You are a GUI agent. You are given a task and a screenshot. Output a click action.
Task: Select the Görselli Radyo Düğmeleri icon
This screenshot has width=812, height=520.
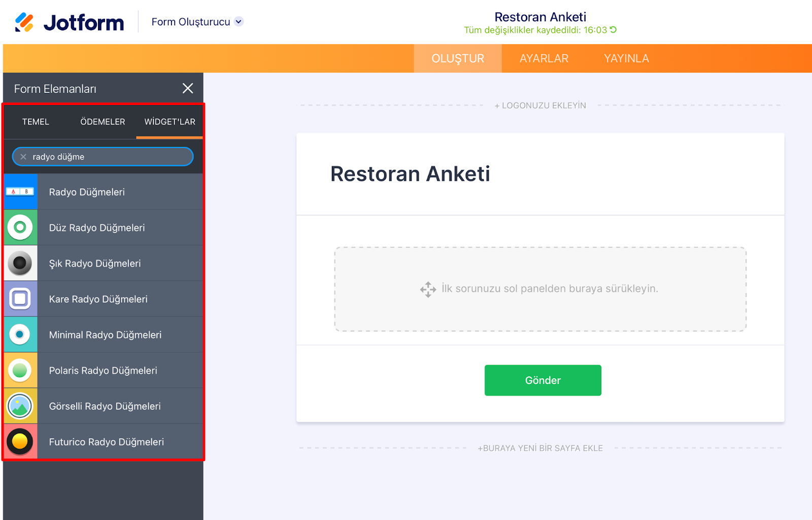pyautogui.click(x=20, y=406)
